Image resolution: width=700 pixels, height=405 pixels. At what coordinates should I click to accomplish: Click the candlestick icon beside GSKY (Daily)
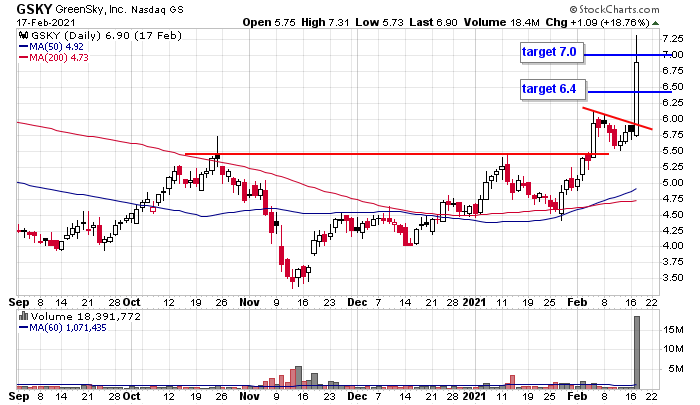point(23,35)
